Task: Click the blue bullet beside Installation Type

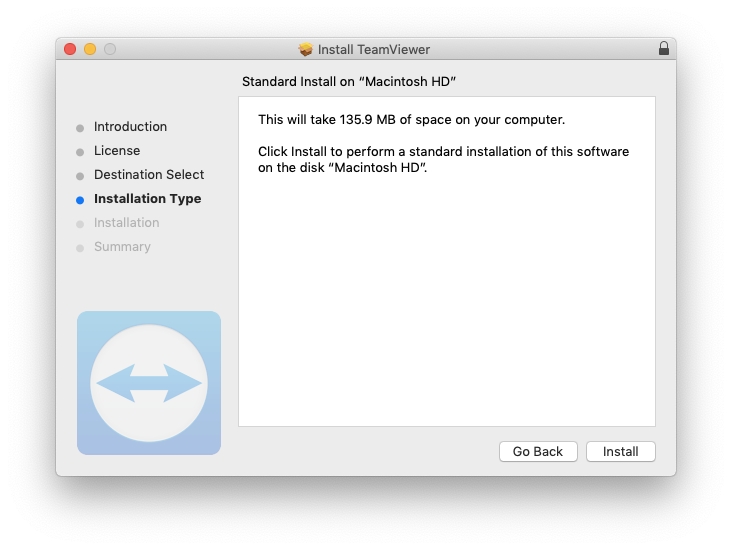Action: coord(80,200)
